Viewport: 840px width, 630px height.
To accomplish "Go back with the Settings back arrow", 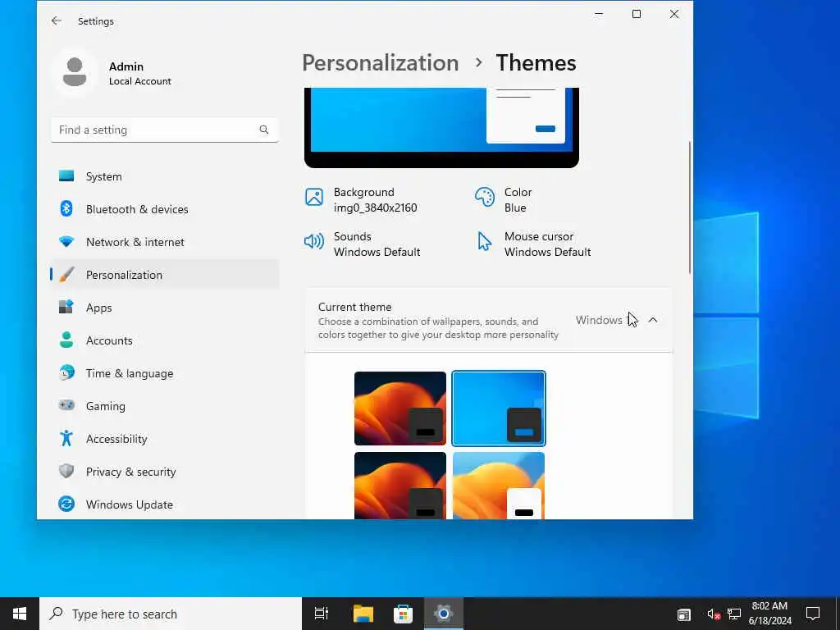I will coord(57,21).
